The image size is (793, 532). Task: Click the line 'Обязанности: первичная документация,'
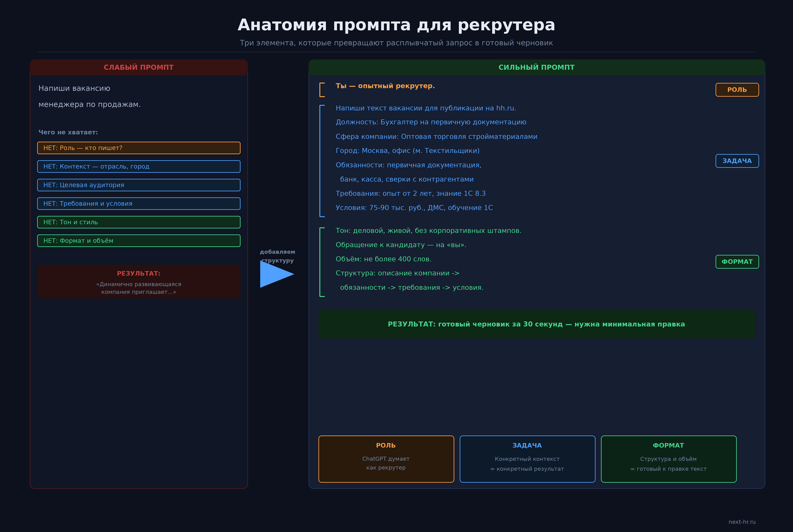click(408, 165)
